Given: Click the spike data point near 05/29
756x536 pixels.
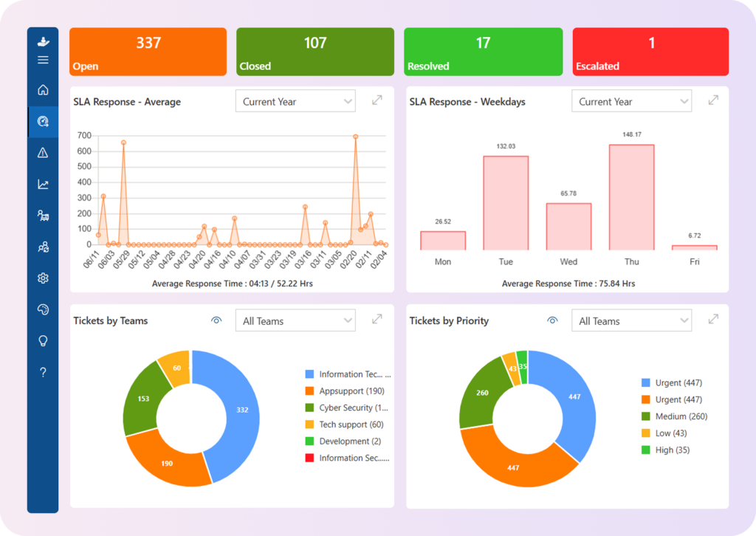Looking at the screenshot, I should pos(123,142).
